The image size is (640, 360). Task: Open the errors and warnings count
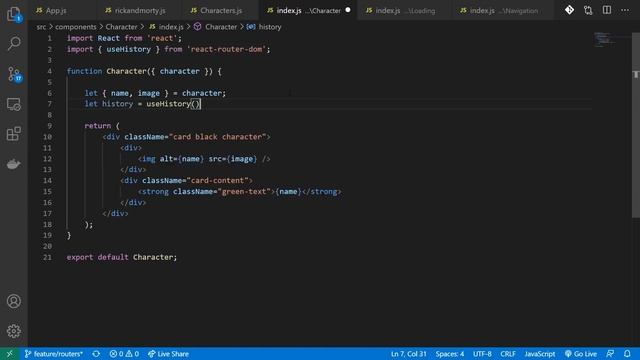pyautogui.click(x=124, y=354)
